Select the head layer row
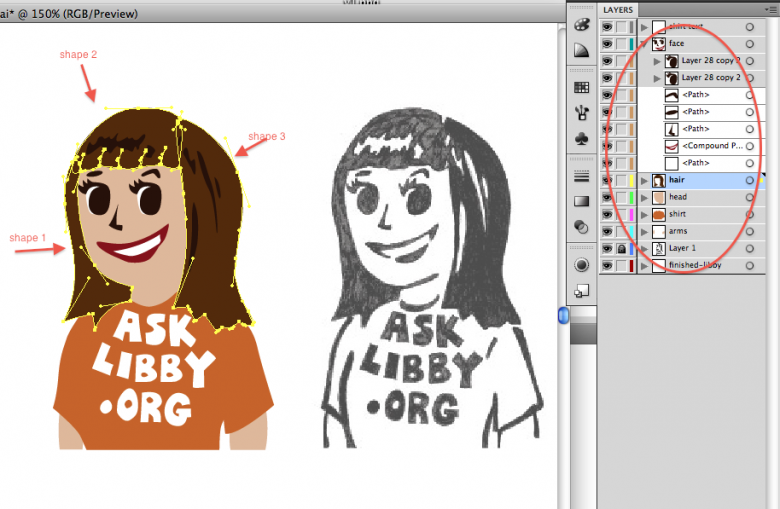 [682, 198]
